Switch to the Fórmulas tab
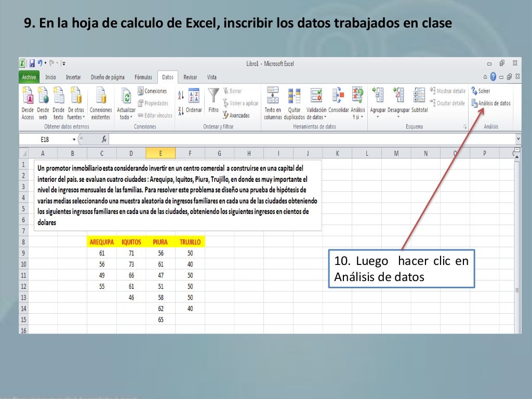 click(143, 77)
